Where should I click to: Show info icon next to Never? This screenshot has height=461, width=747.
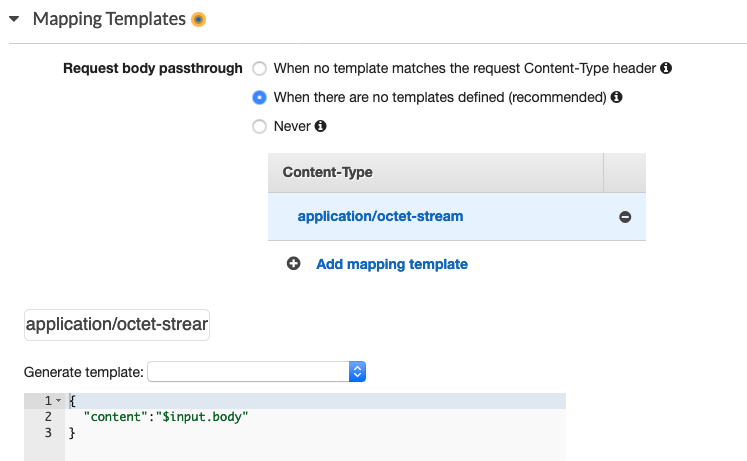coord(321,126)
